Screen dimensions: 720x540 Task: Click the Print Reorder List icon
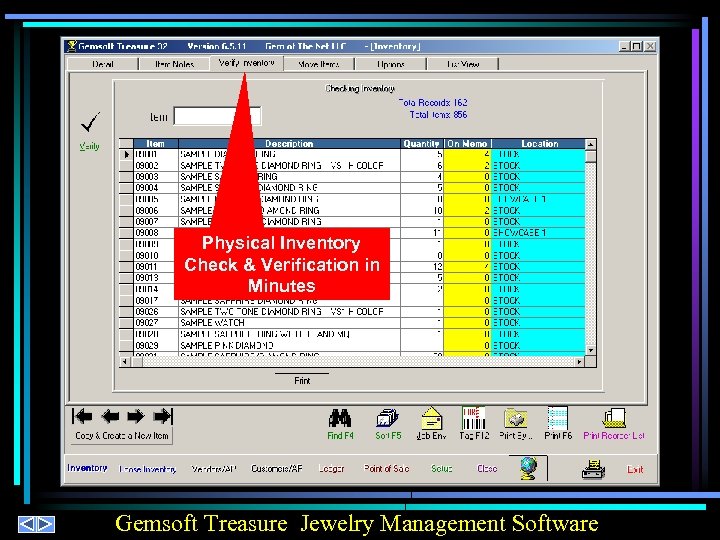click(x=614, y=418)
